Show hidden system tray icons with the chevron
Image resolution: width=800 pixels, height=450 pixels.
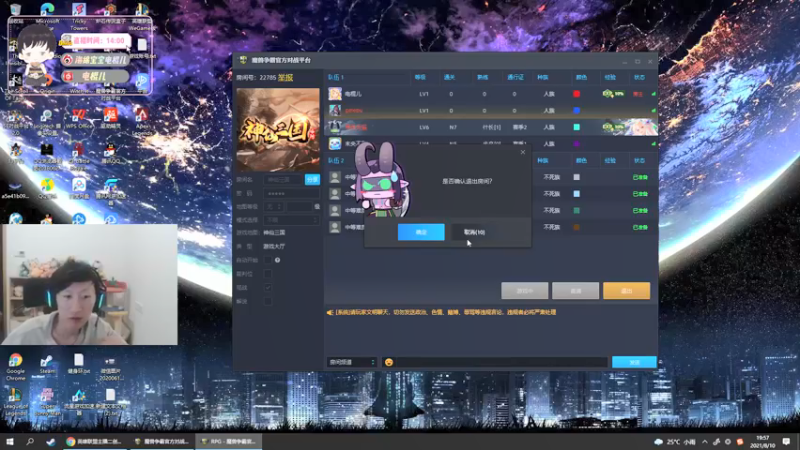[705, 441]
